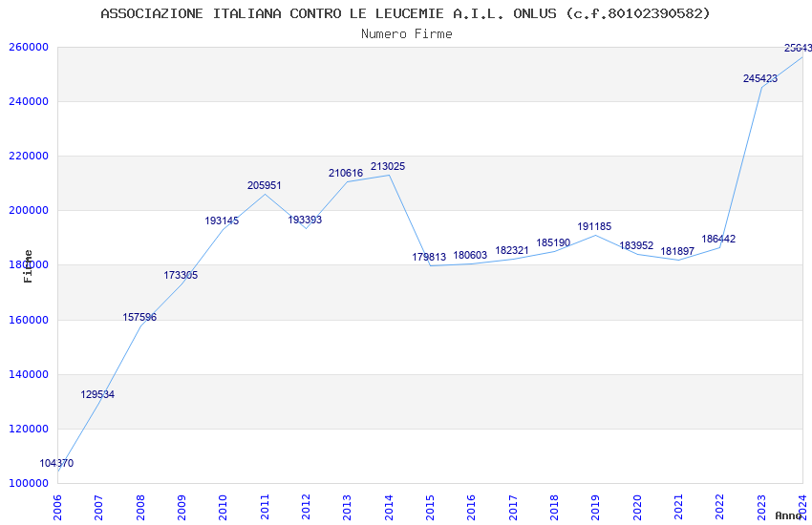812x525 pixels.
Task: Click the x-axis year 2022
Action: [720, 508]
